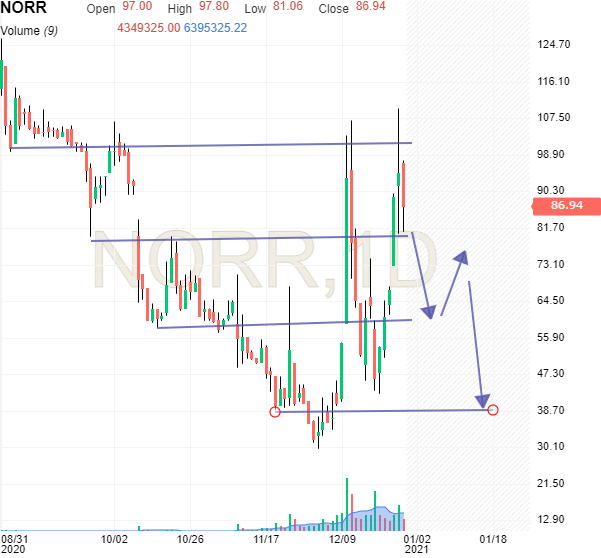Click the blue volume average 6395325.22

[224, 27]
